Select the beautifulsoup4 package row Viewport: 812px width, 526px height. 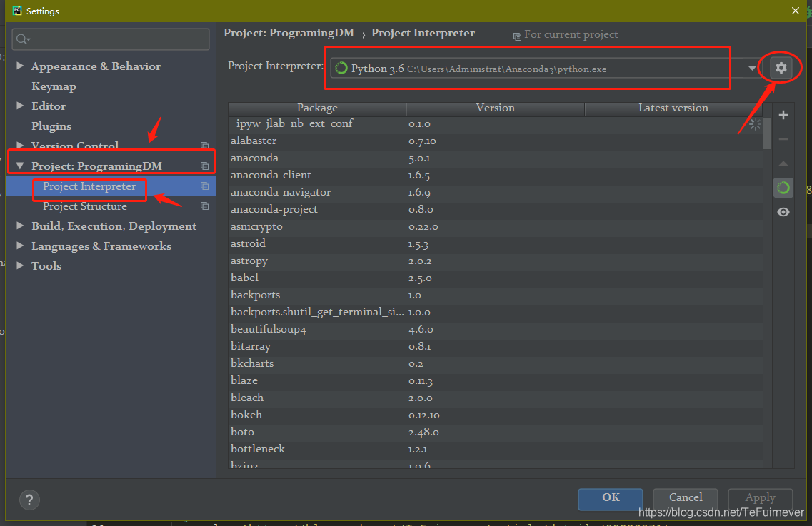(x=495, y=329)
